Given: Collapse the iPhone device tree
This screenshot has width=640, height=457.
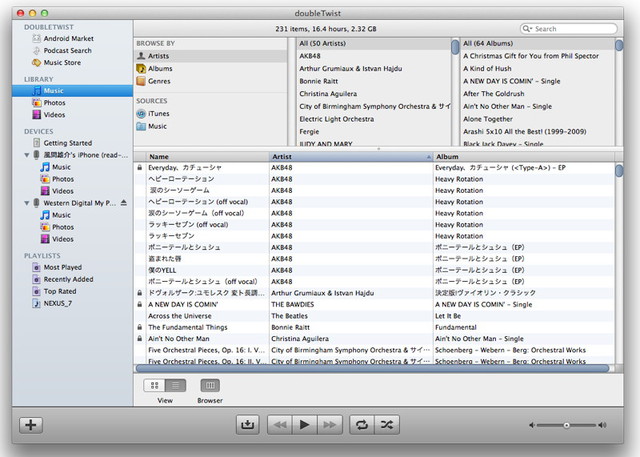Looking at the screenshot, I should (x=24, y=155).
